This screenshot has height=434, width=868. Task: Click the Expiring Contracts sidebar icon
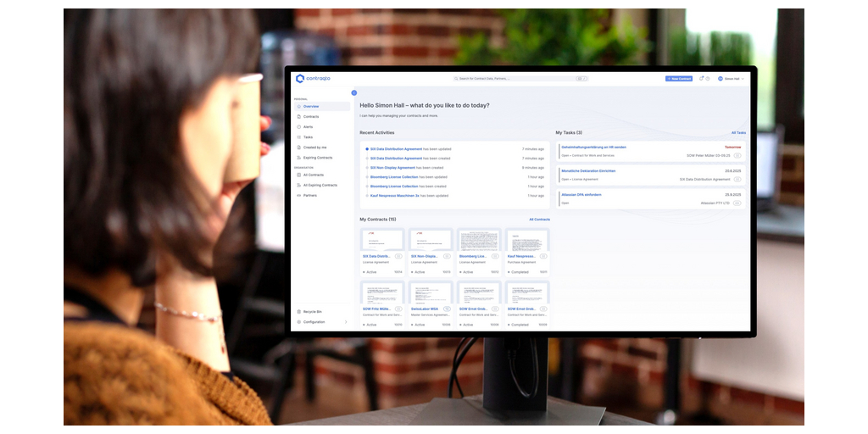298,158
